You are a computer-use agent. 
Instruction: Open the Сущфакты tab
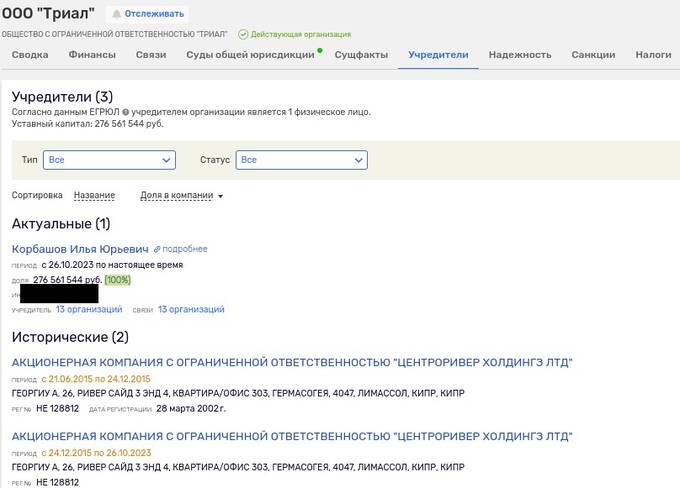point(361,55)
